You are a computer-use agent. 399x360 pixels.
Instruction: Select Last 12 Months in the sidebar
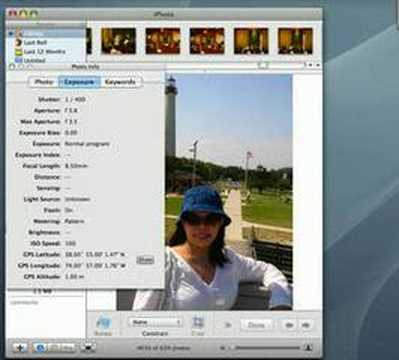(46, 52)
